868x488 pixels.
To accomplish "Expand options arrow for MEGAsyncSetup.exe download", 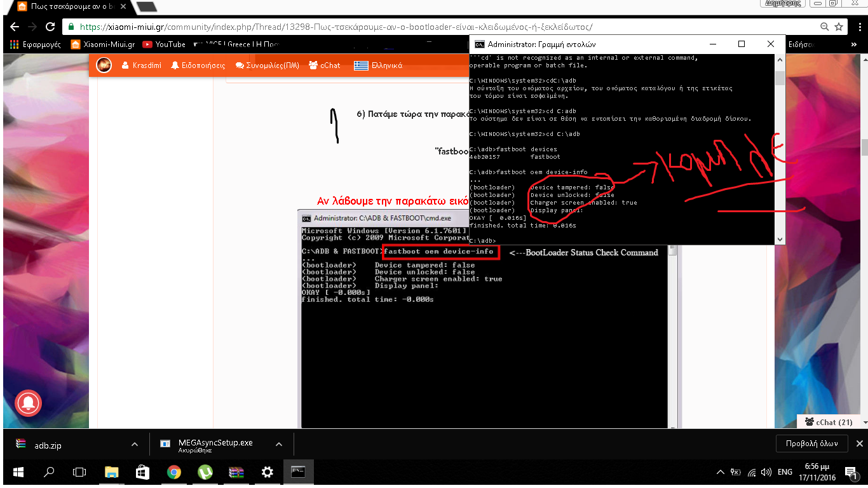I will 278,445.
